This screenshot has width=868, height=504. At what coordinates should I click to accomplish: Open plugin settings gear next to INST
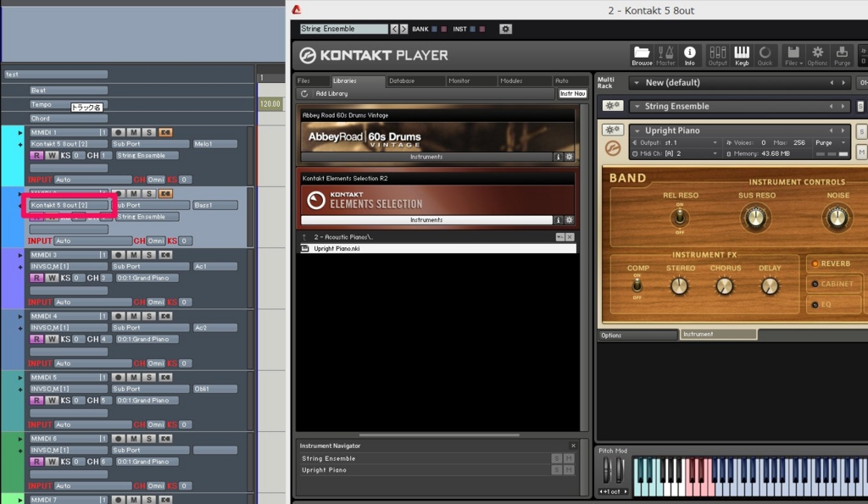click(x=505, y=29)
